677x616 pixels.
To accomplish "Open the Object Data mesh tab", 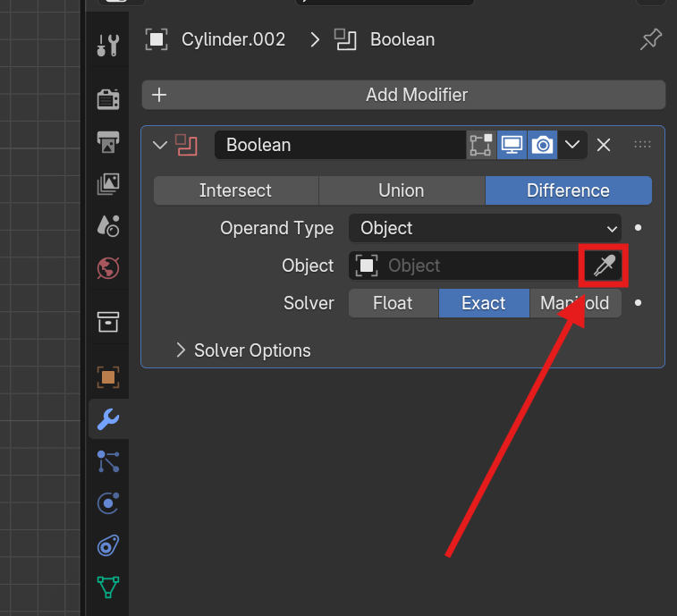I will tap(108, 587).
